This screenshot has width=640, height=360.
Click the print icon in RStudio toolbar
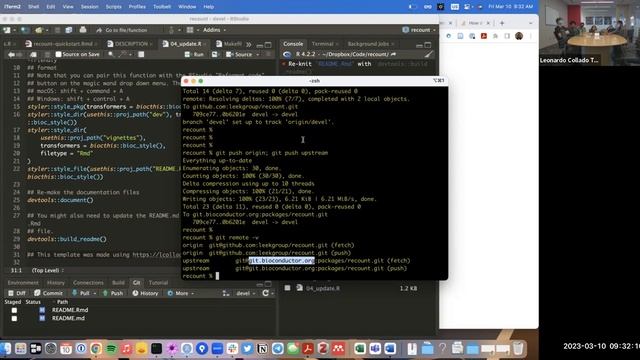pyautogui.click(x=83, y=30)
